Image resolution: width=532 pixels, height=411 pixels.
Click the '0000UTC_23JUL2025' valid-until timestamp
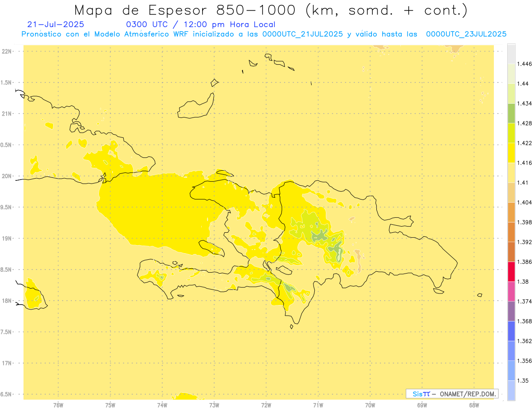pos(466,34)
